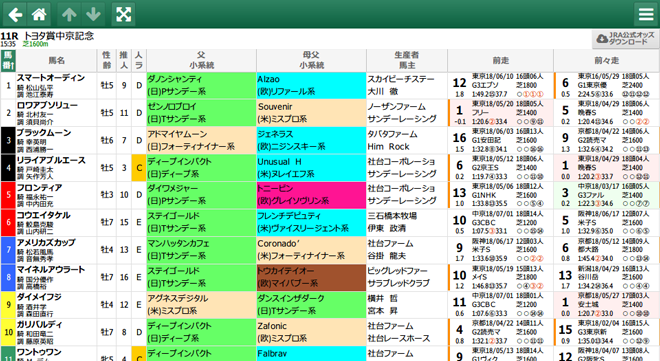Open the hamburger menu

pos(646,15)
